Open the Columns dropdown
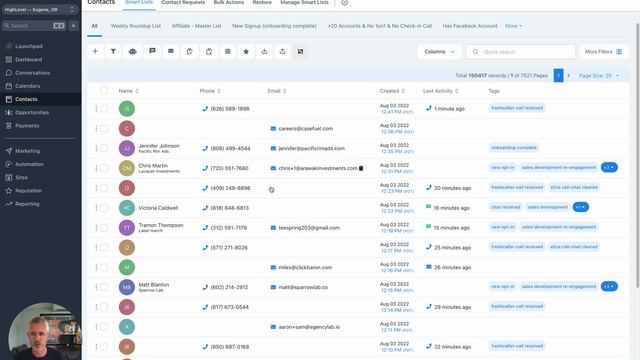Screen dimensions: 640x360 click(x=439, y=52)
